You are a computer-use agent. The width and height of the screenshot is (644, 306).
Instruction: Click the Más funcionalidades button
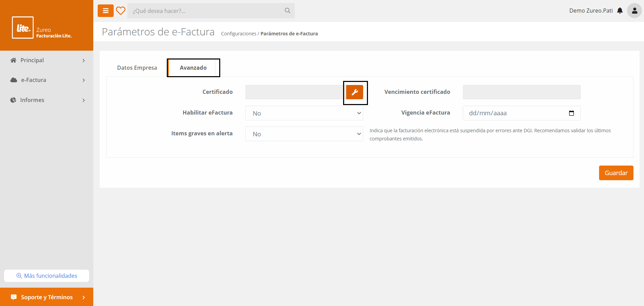point(47,276)
